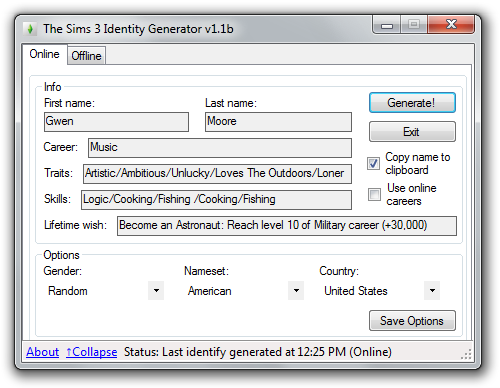Click the Generate! button
Screen dimensions: 500x388
412,103
